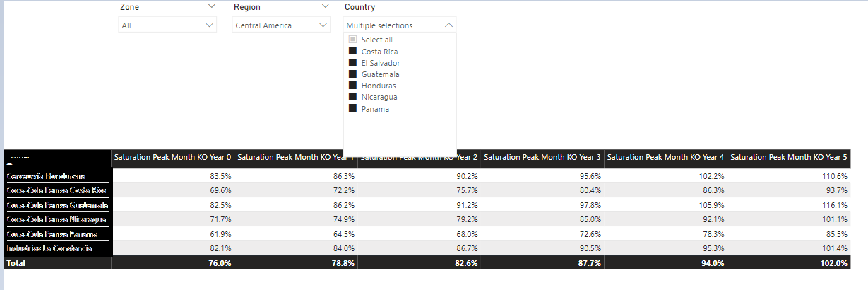Screen dimensions: 868x290
Task: Click the 82.5% cell
Action: 173,205
